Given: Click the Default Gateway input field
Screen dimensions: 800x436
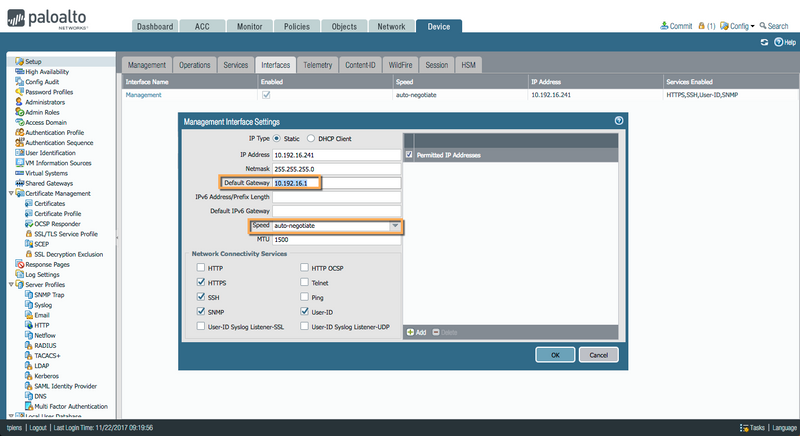Looking at the screenshot, I should click(337, 183).
